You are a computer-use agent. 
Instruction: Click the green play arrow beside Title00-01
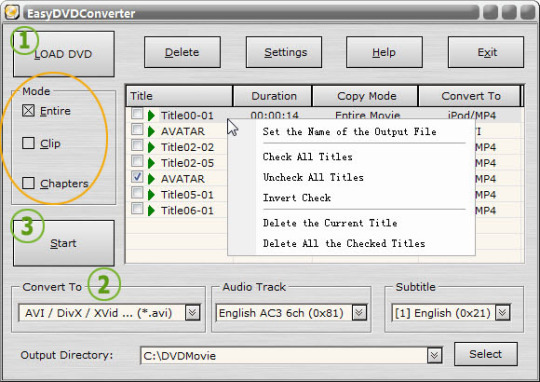pos(151,115)
